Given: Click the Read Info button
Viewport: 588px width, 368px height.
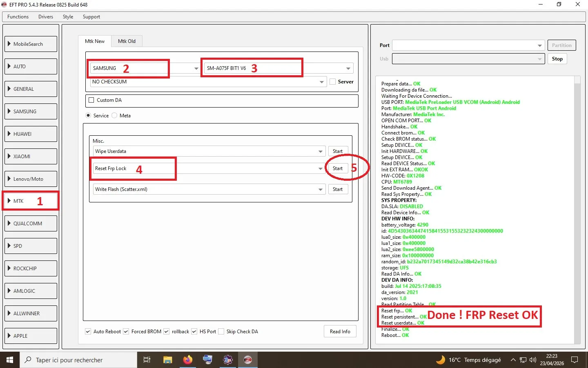Looking at the screenshot, I should point(340,332).
